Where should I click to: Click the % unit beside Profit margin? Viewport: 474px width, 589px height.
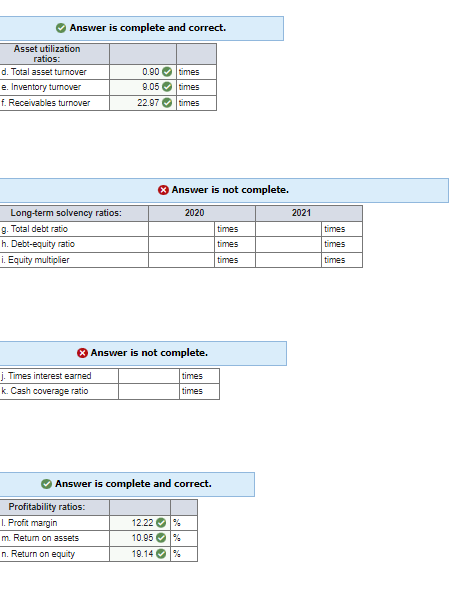click(177, 523)
